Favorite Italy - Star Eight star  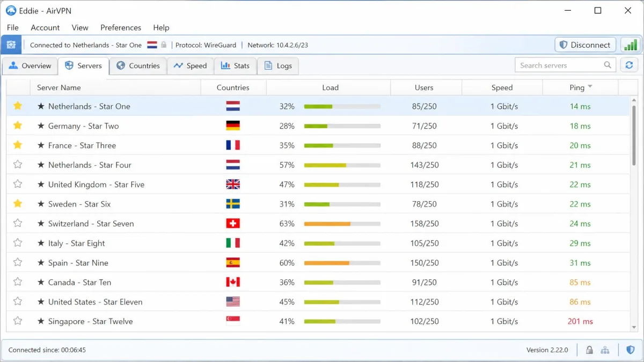coord(18,243)
